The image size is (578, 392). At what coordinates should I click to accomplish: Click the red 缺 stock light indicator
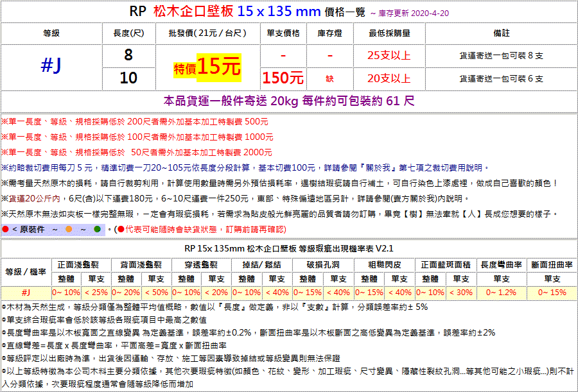click(329, 78)
